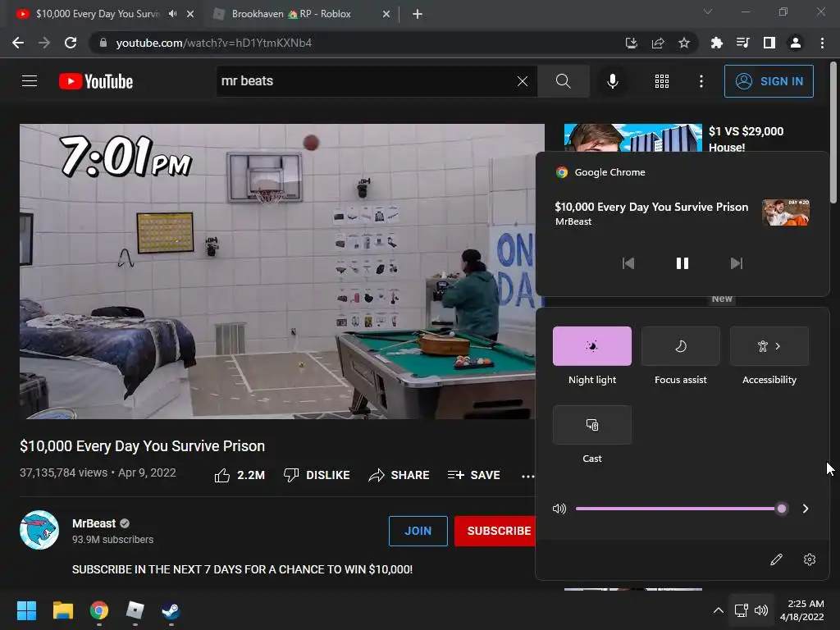Click the media panel video thumbnail
Image resolution: width=840 pixels, height=630 pixels.
[x=785, y=212]
